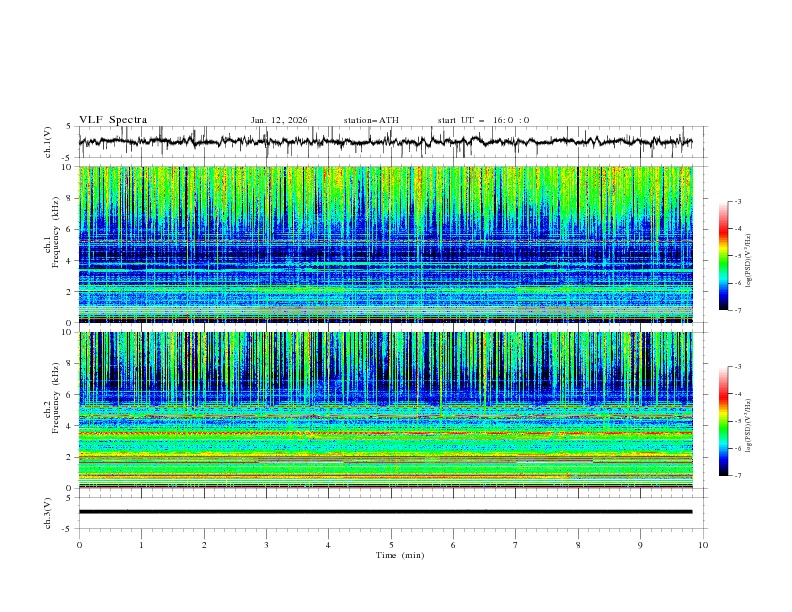Image resolution: width=792 pixels, height=612 pixels.
Task: Click the upper PSD color scale bar
Action: 724,256
